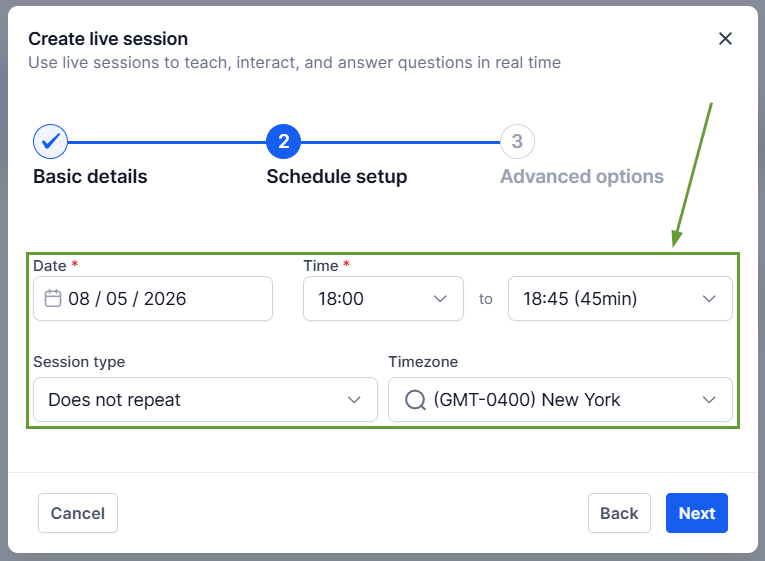Select the Schedule setup step label
The width and height of the screenshot is (765, 561).
336,177
